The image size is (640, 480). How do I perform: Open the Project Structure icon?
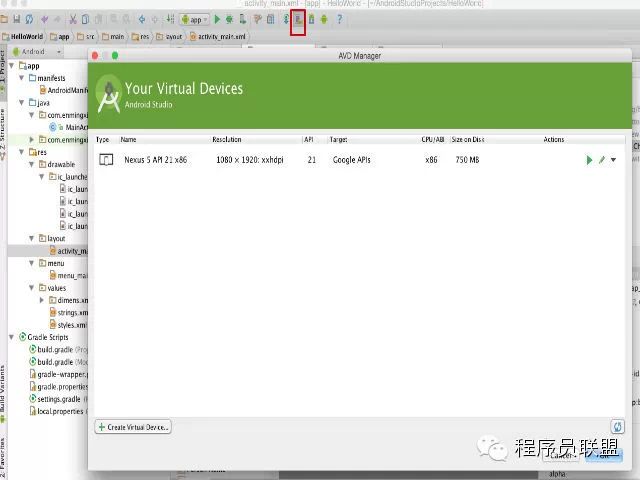point(271,19)
